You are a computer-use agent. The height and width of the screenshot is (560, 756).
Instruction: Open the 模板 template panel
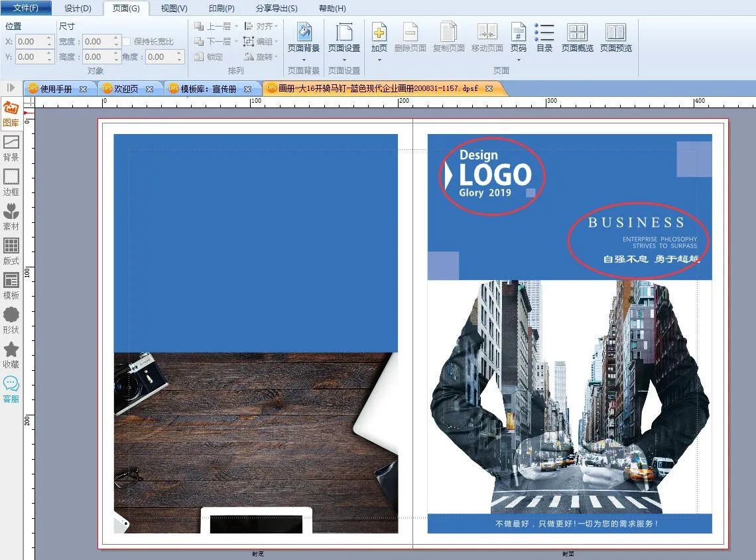tap(11, 286)
